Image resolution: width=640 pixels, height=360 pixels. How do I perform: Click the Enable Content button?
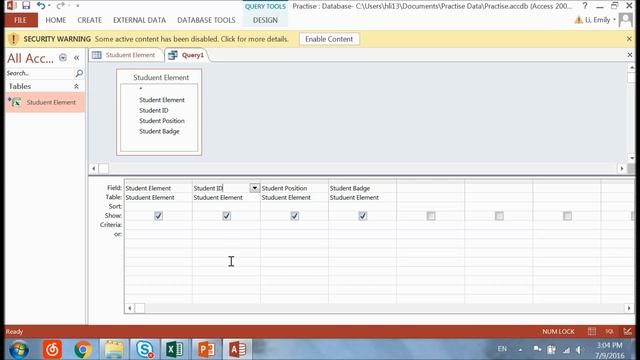329,39
